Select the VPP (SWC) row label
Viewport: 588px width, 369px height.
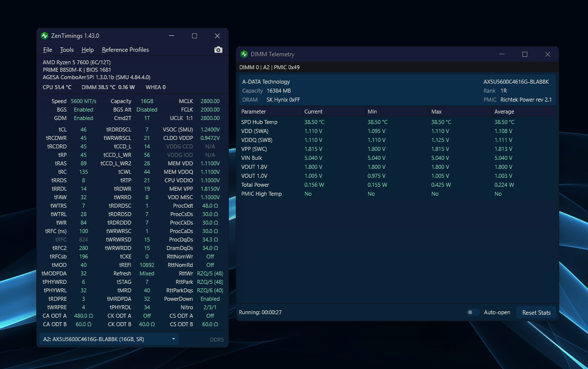pos(254,149)
